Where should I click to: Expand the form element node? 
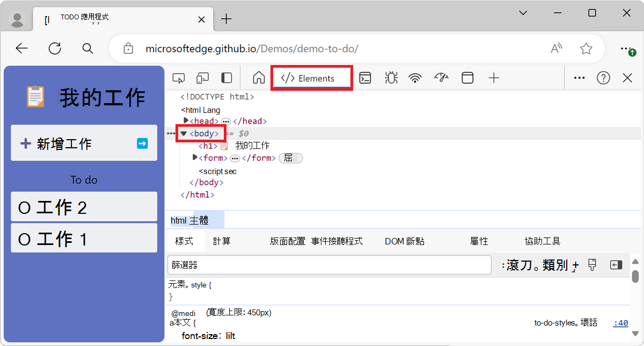point(195,158)
